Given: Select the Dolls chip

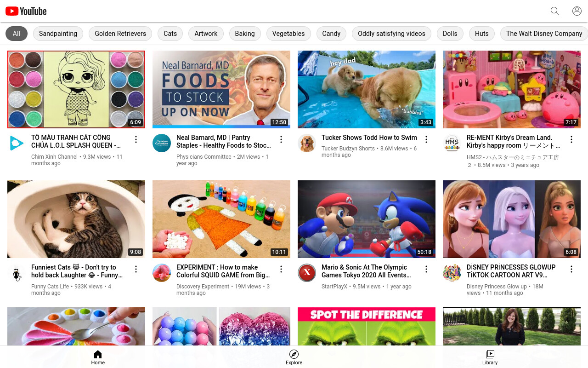Looking at the screenshot, I should coord(450,34).
